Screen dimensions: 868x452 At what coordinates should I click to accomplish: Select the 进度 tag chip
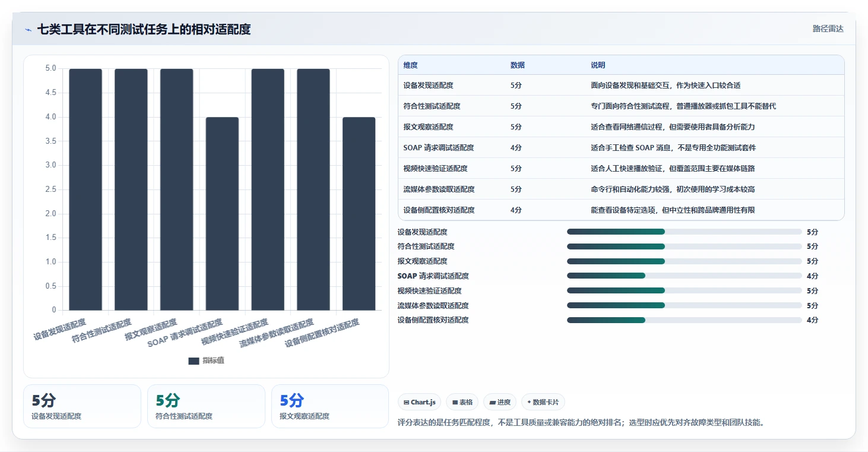[x=500, y=402]
